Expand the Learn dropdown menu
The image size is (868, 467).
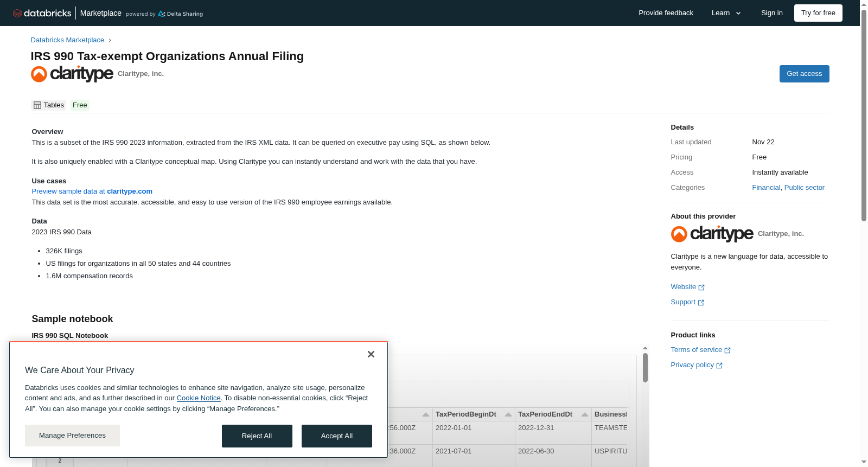tap(726, 13)
